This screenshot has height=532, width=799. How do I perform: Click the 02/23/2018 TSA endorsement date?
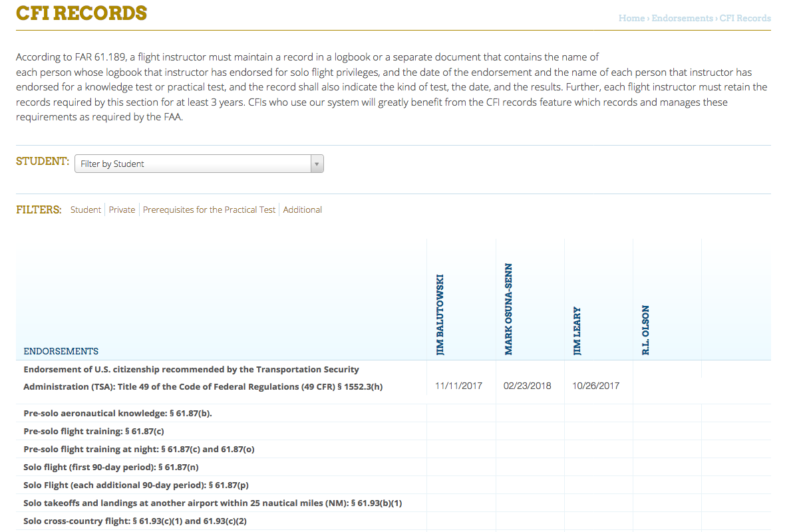[528, 386]
